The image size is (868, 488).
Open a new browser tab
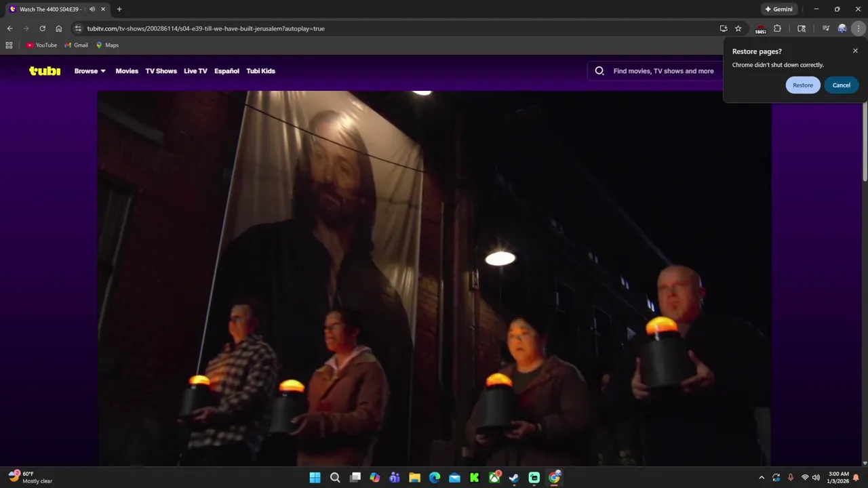coord(119,9)
